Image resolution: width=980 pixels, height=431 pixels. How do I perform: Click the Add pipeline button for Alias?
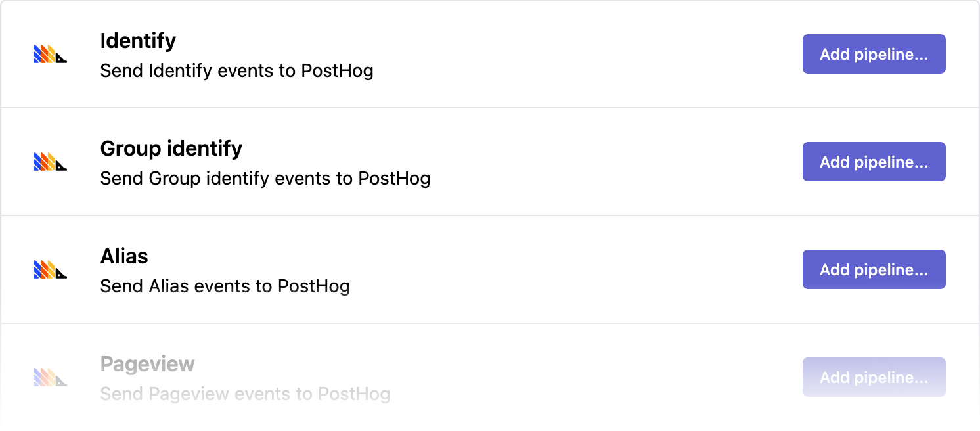pos(874,269)
